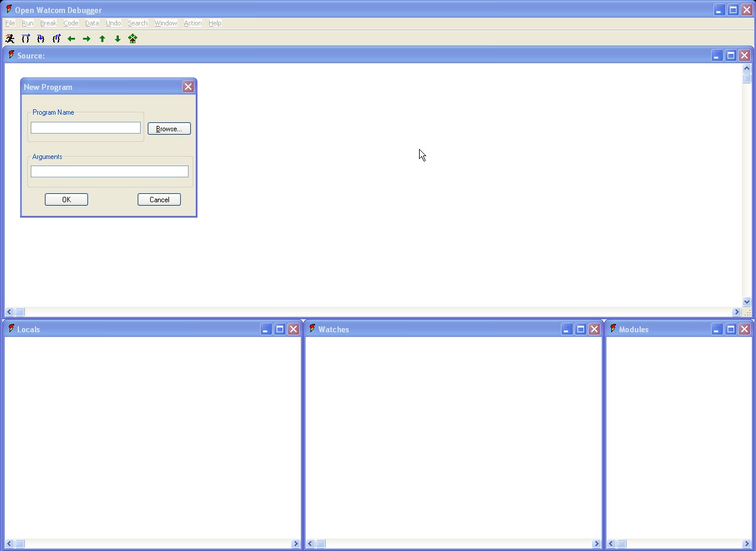Focus the Program Name text field
Image resolution: width=756 pixels, height=551 pixels.
coord(86,128)
